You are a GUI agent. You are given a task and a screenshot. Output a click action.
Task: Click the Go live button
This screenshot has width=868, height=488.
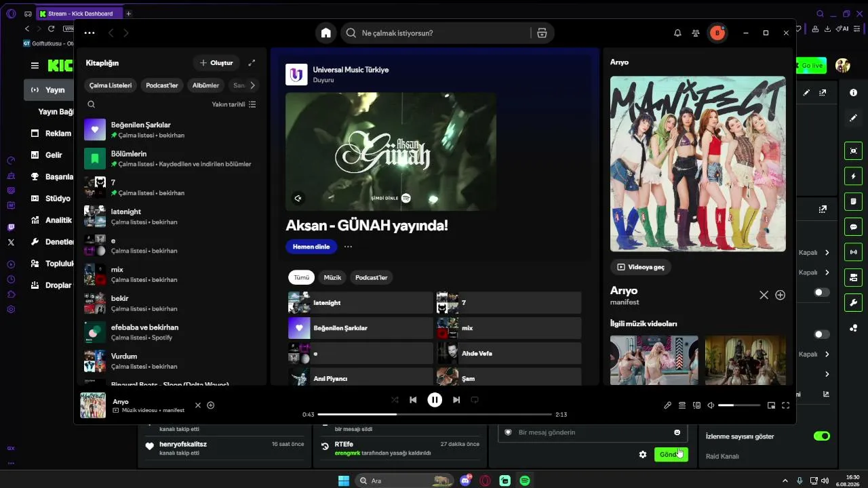click(x=810, y=66)
